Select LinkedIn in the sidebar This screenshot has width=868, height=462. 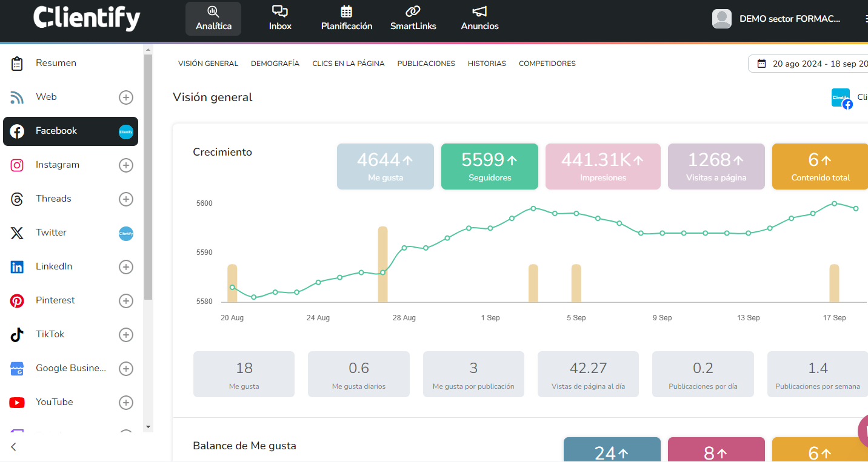(54, 266)
